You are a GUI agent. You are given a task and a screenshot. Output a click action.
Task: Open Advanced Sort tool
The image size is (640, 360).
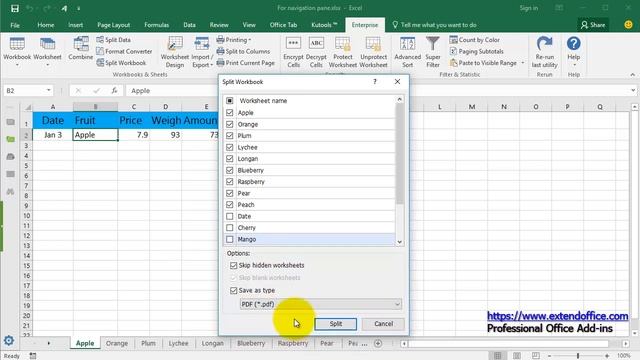tap(407, 52)
